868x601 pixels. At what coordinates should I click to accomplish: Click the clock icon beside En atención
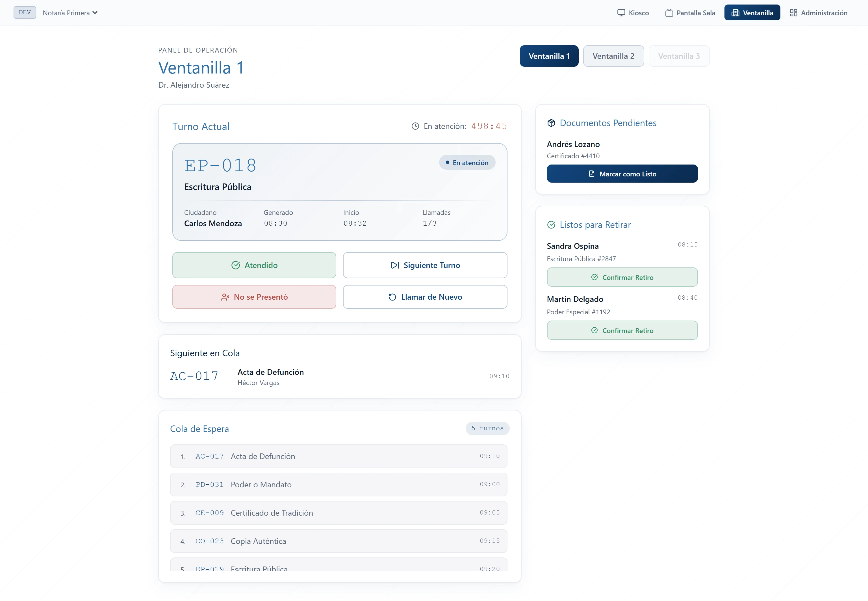(x=415, y=126)
